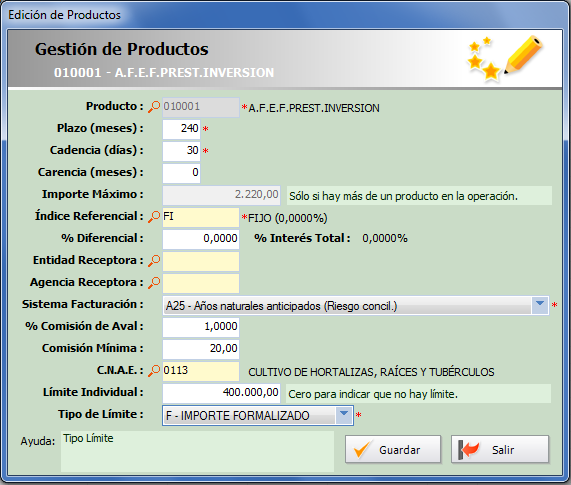Click the Gestión de Productos heading
This screenshot has height=485, width=571.
coord(122,49)
